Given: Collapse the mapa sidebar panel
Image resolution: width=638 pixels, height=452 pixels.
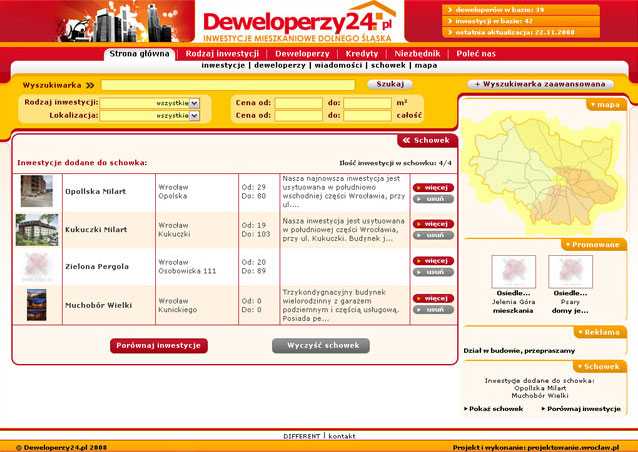Looking at the screenshot, I should coord(605,105).
